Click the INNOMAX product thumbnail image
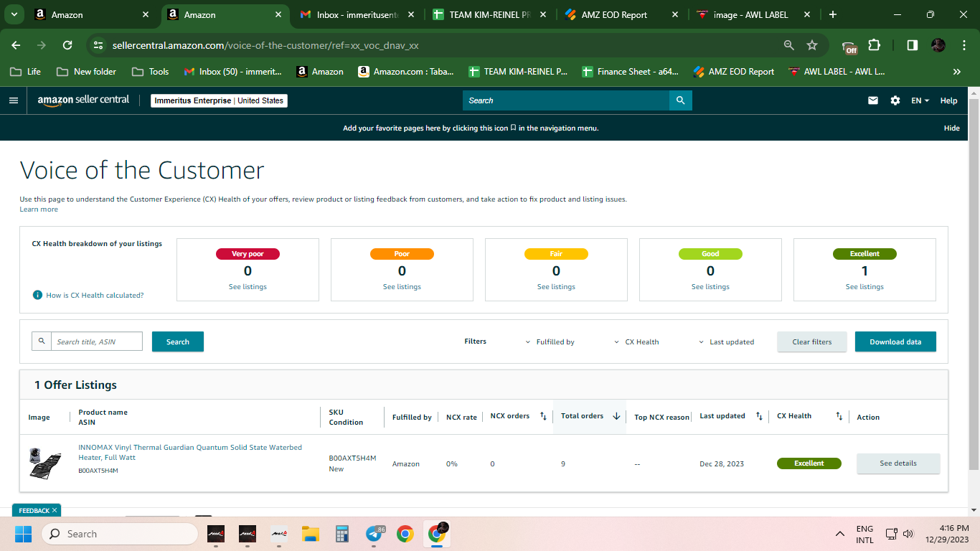This screenshot has width=980, height=551. point(44,463)
